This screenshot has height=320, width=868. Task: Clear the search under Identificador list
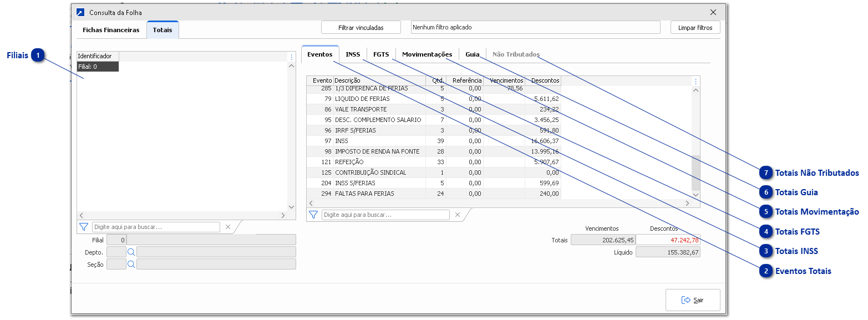(x=228, y=227)
